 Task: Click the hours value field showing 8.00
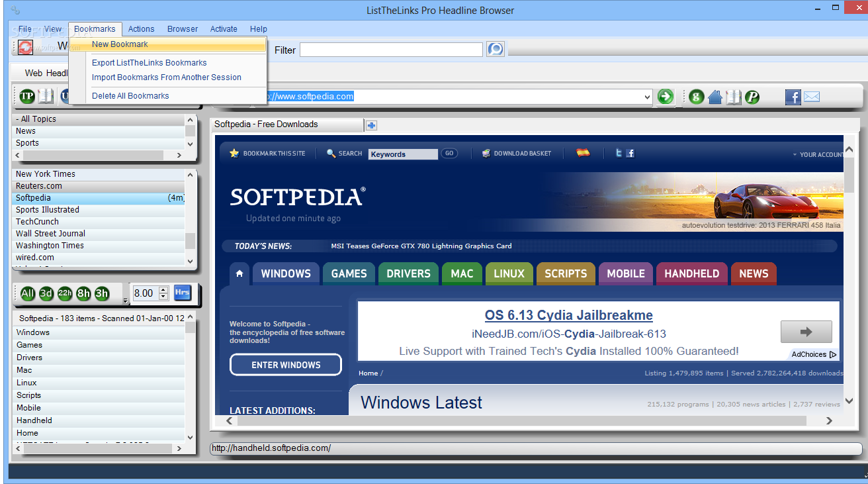click(x=145, y=293)
